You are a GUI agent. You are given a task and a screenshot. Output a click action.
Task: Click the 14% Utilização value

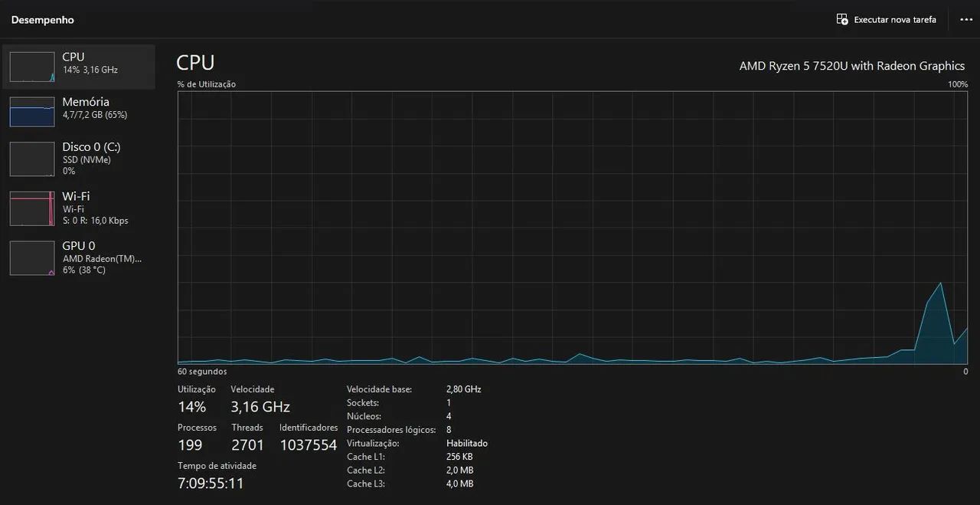click(x=191, y=407)
